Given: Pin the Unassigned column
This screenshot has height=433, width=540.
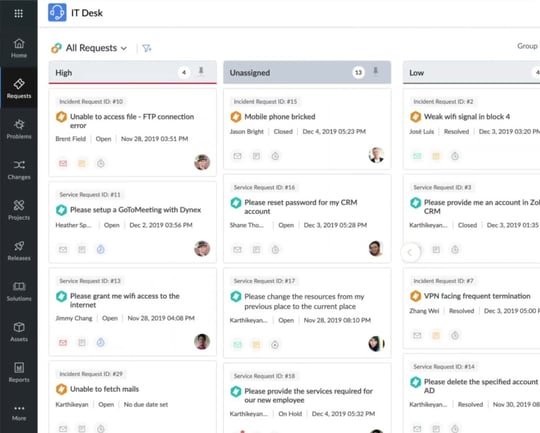Looking at the screenshot, I should (x=376, y=71).
